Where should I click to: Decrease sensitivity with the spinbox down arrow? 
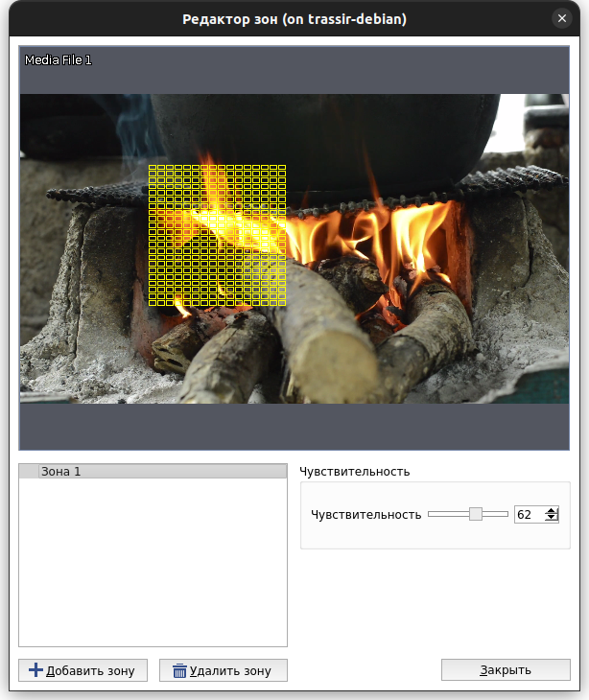[552, 518]
